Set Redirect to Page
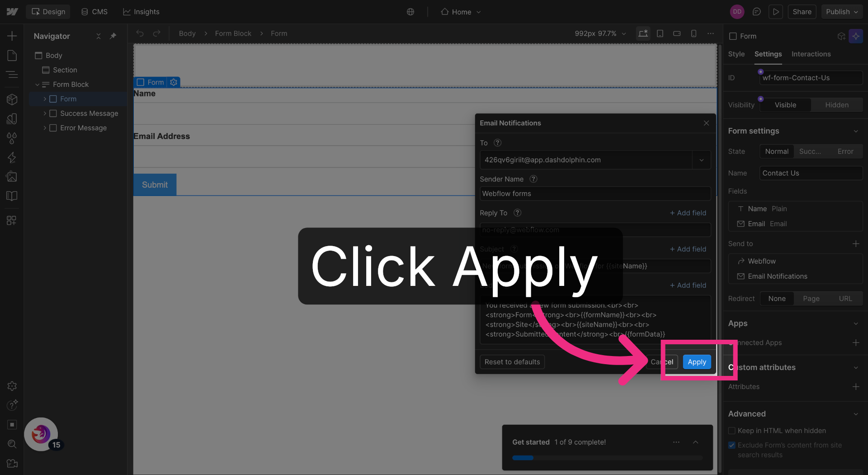The width and height of the screenshot is (868, 475). click(x=811, y=299)
